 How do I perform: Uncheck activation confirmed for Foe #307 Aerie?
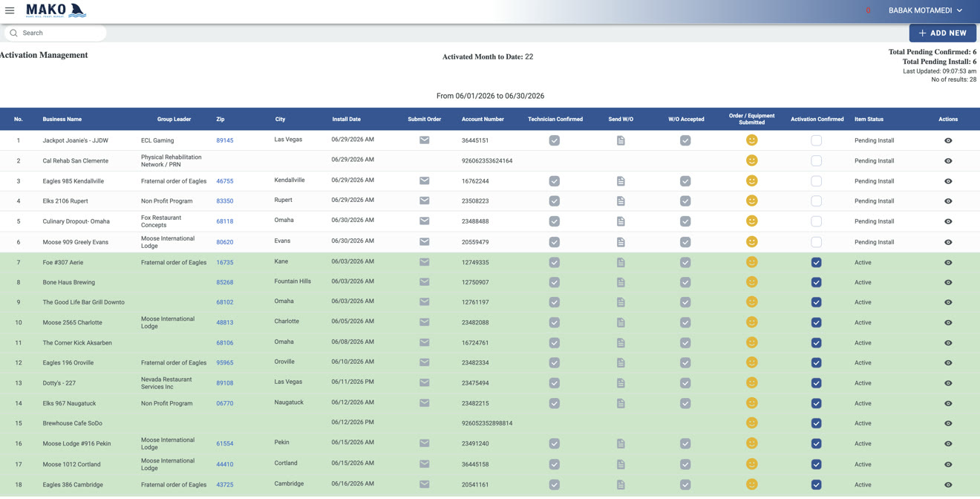(x=816, y=262)
